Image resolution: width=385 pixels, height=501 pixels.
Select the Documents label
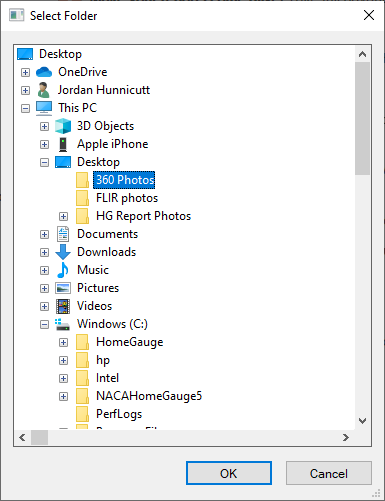(x=107, y=234)
